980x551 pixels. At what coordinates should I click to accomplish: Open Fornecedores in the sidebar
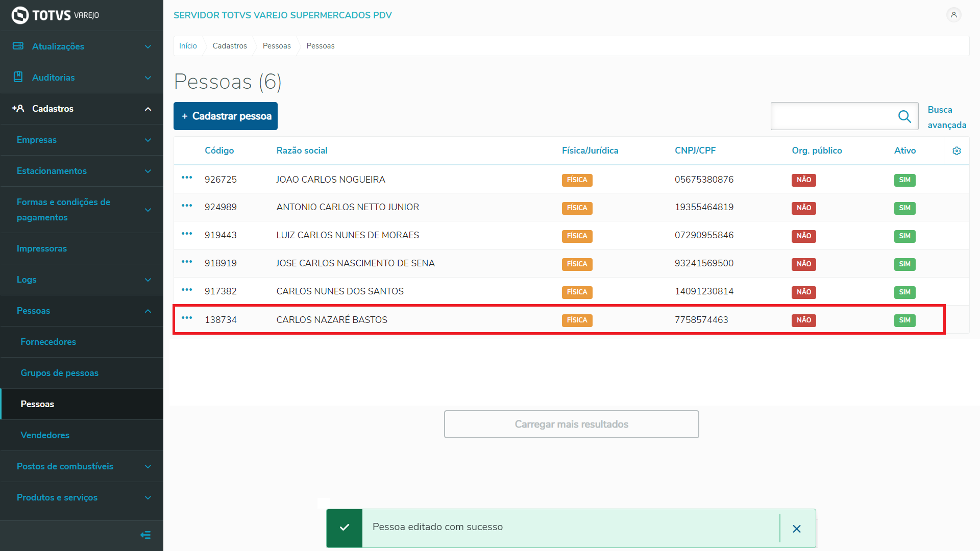pyautogui.click(x=48, y=342)
